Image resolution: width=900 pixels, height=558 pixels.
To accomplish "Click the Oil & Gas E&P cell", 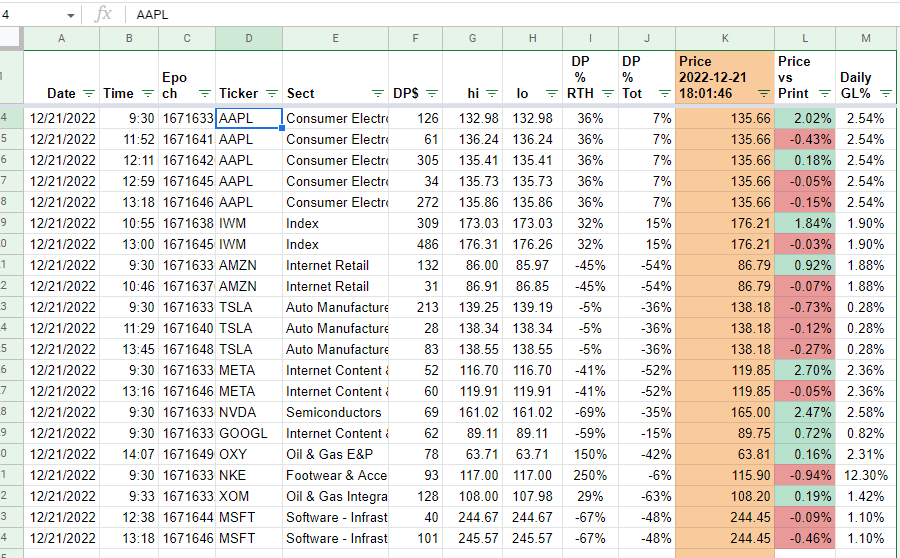I will tap(335, 454).
